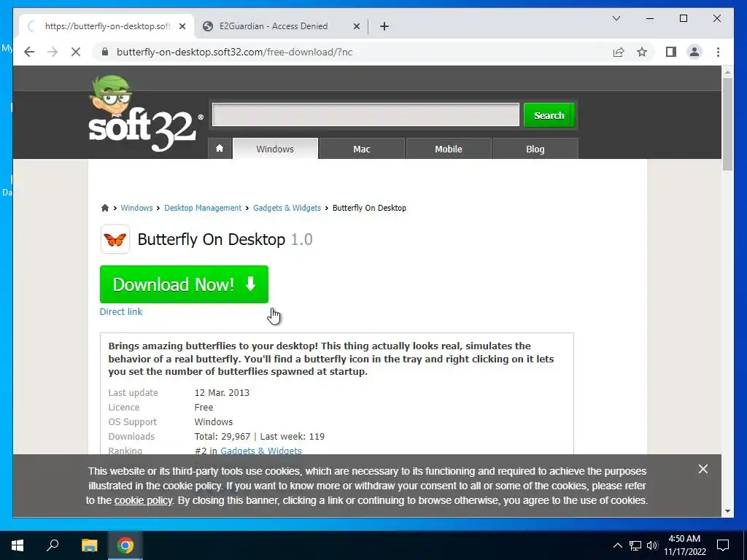Click the Soft32 search input field
747x560 pixels.
[x=365, y=114]
